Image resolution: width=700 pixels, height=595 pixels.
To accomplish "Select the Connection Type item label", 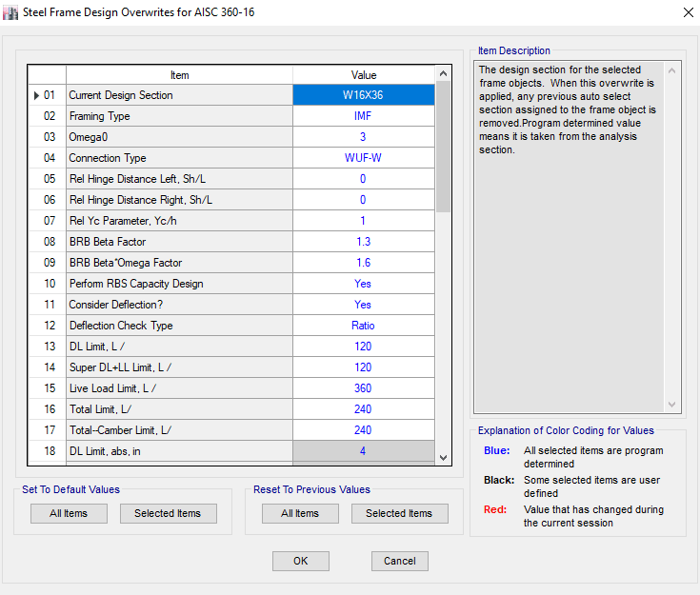I will [179, 158].
